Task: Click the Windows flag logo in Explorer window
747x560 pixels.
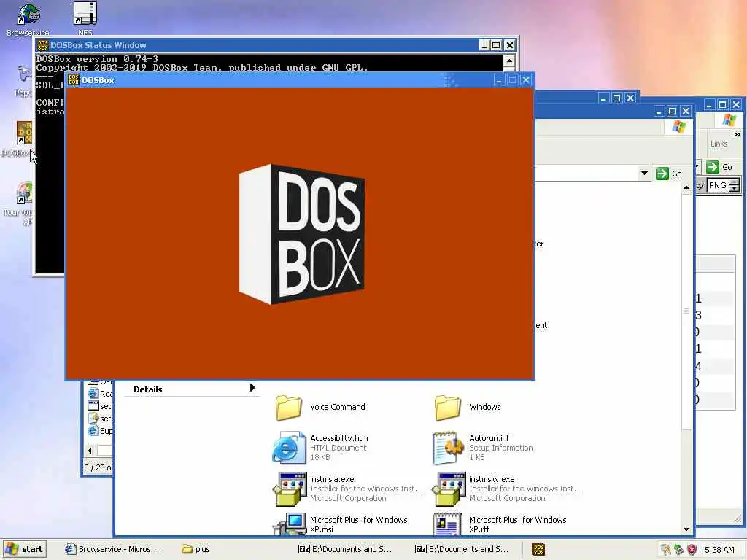Action: (679, 127)
